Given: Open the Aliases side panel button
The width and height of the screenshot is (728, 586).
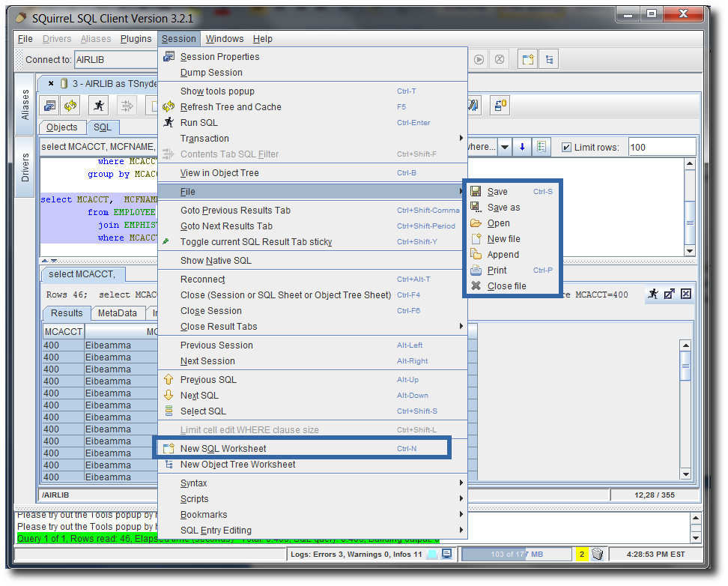Looking at the screenshot, I should 25,104.
